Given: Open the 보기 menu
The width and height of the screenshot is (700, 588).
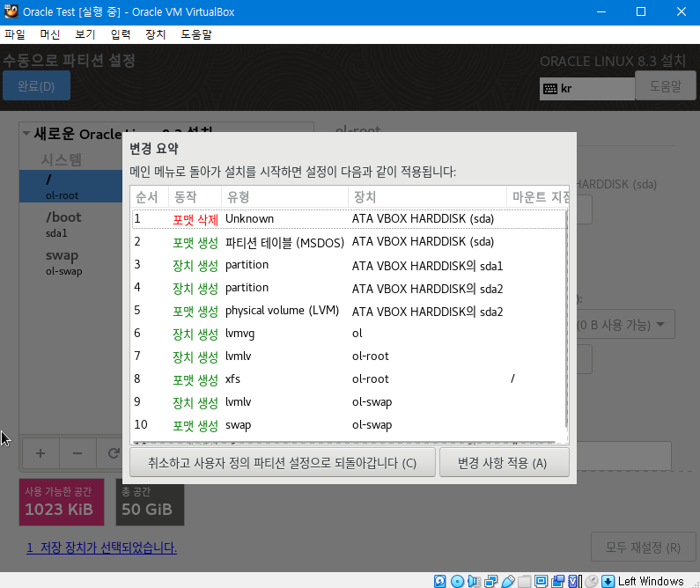Looking at the screenshot, I should (x=85, y=34).
